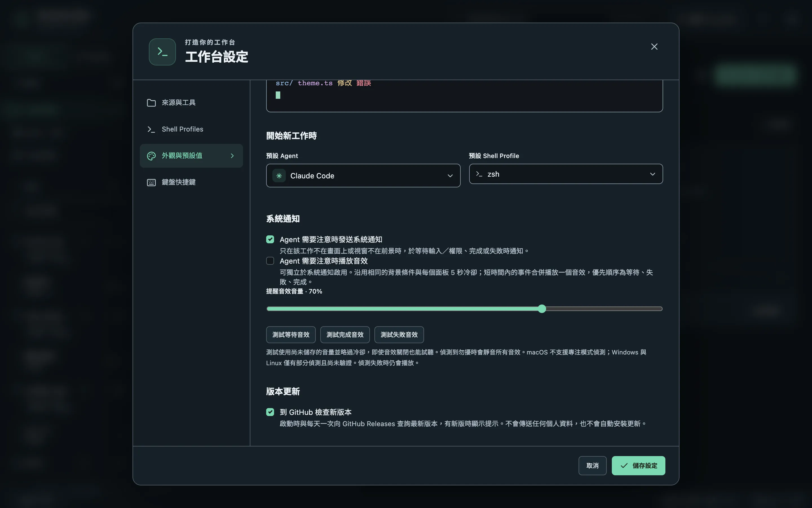Uncheck 到 GitHub 檢查新版本

270,412
